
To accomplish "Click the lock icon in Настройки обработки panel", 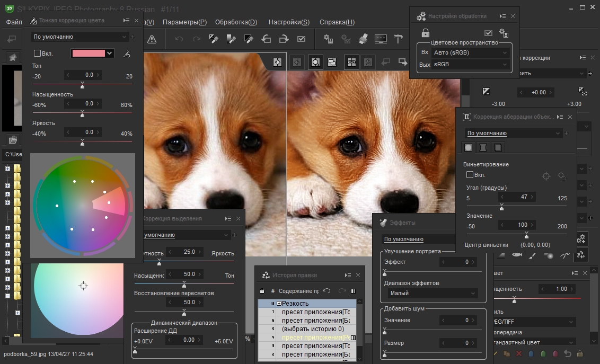I will coord(425,33).
